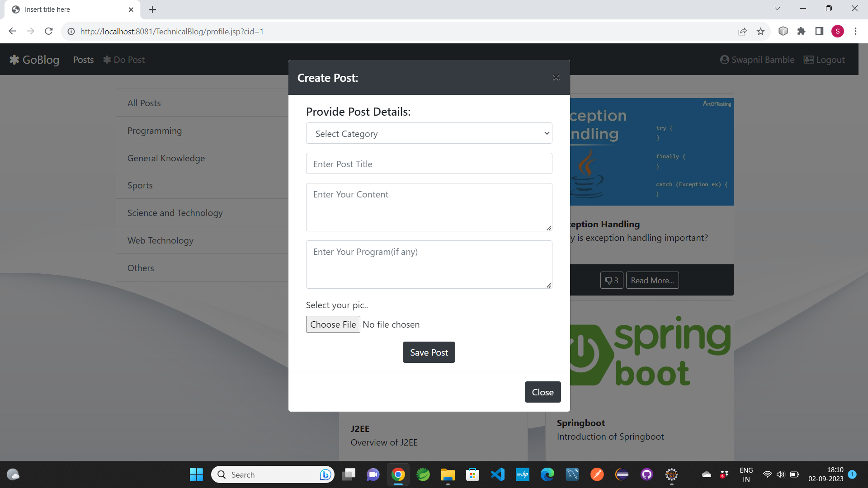
Task: Click the Swapnil Bamble user profile icon
Action: pyautogui.click(x=724, y=60)
